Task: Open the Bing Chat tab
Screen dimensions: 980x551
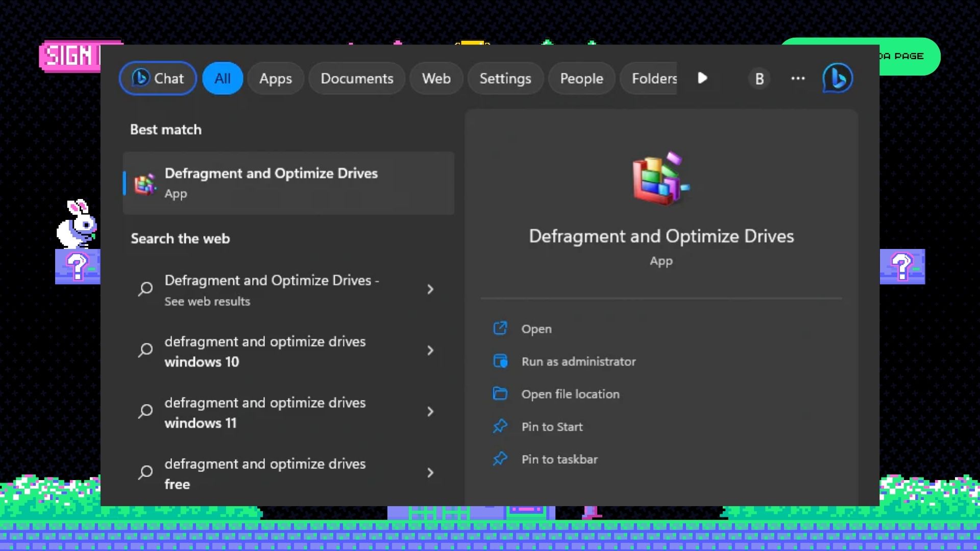Action: coord(158,79)
